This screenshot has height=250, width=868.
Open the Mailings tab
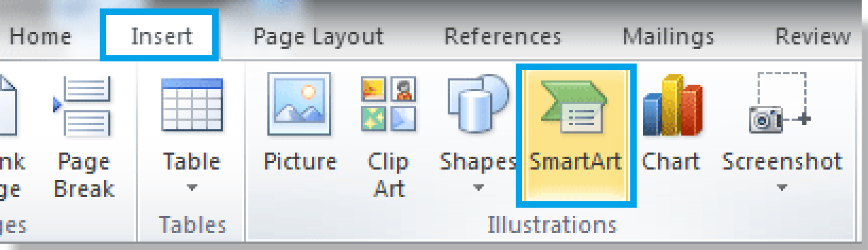point(669,36)
